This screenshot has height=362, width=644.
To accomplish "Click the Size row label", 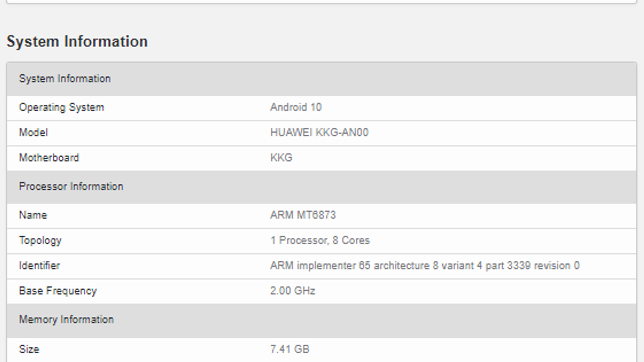I will (x=29, y=349).
